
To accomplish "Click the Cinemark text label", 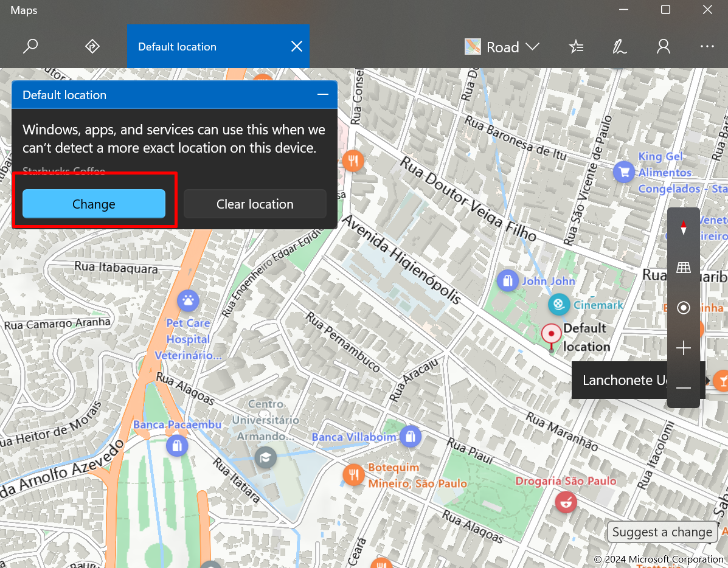I will pyautogui.click(x=598, y=305).
